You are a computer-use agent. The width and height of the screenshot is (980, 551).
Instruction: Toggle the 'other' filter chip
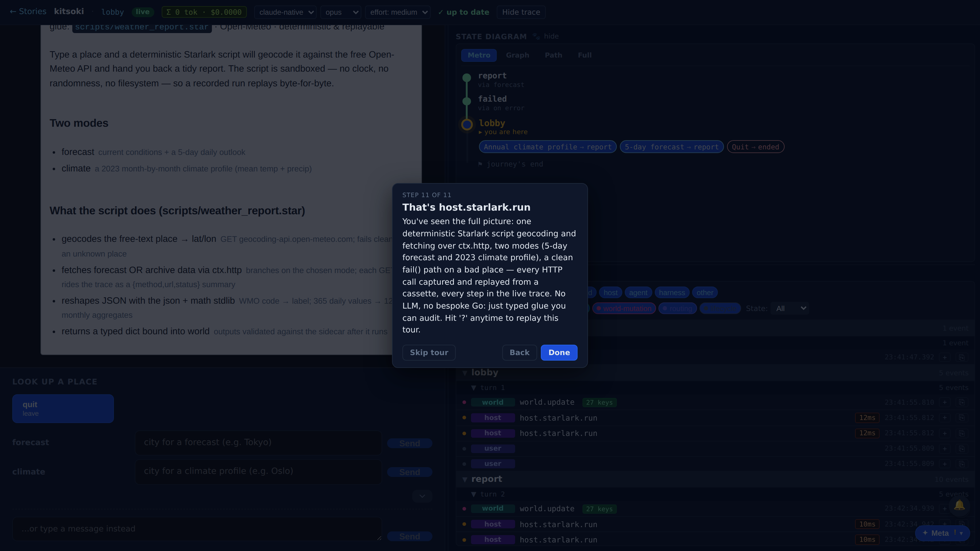coord(705,292)
